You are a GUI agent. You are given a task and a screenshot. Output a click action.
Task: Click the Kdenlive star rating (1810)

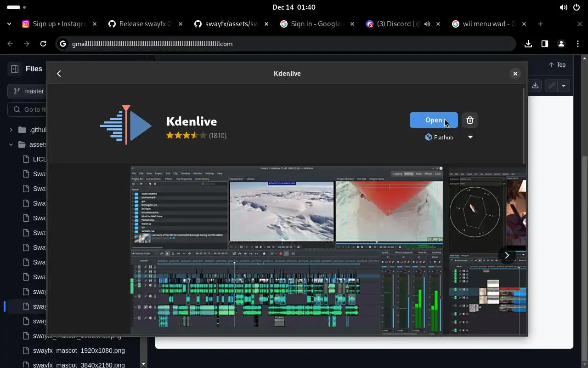click(x=196, y=135)
